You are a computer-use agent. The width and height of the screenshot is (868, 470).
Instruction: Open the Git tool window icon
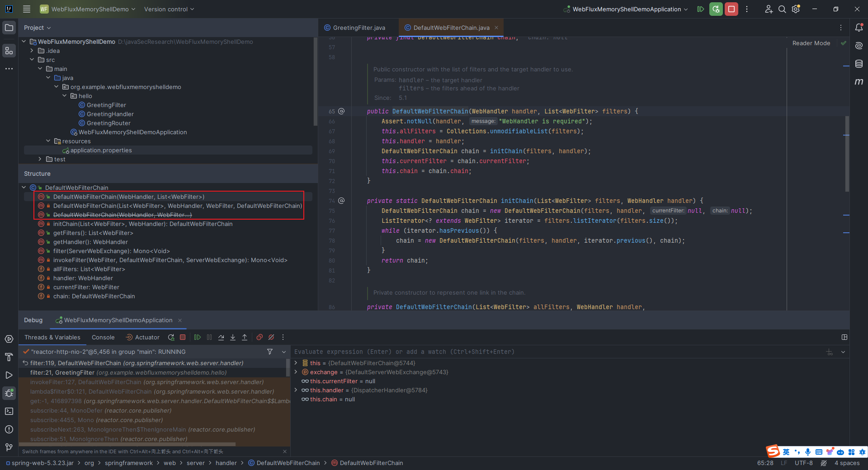(9, 447)
